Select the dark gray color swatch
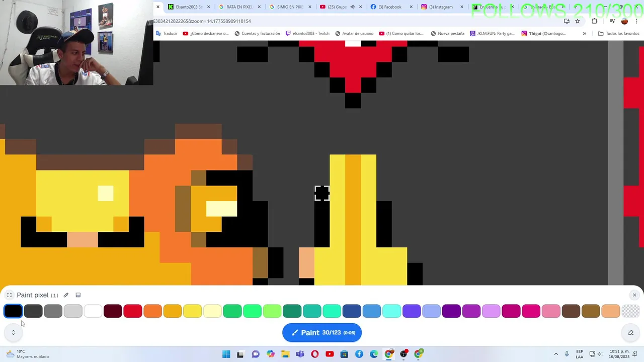Viewport: 644px width, 362px height. pyautogui.click(x=33, y=311)
